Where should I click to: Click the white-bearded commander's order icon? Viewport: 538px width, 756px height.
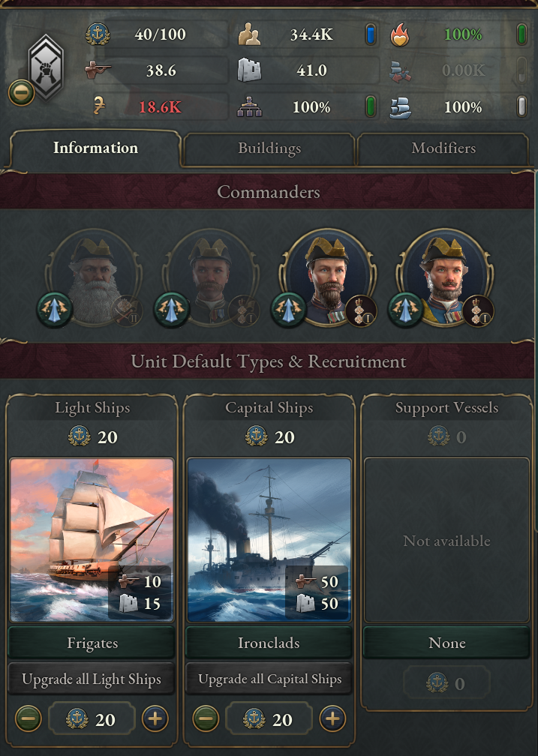[x=55, y=310]
